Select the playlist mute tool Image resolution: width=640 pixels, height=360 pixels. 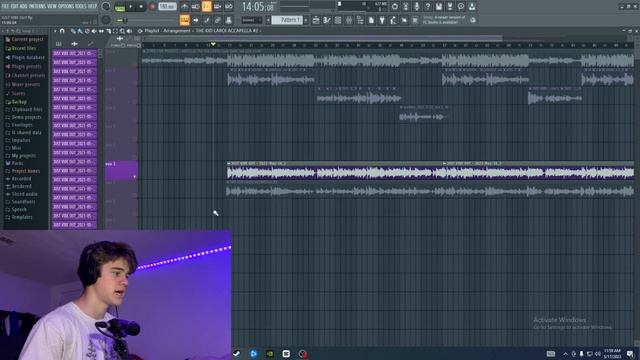(x=94, y=31)
